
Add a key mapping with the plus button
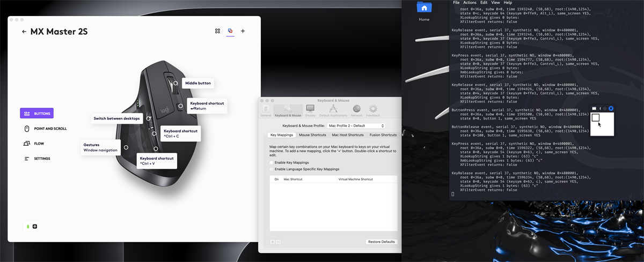tap(273, 242)
